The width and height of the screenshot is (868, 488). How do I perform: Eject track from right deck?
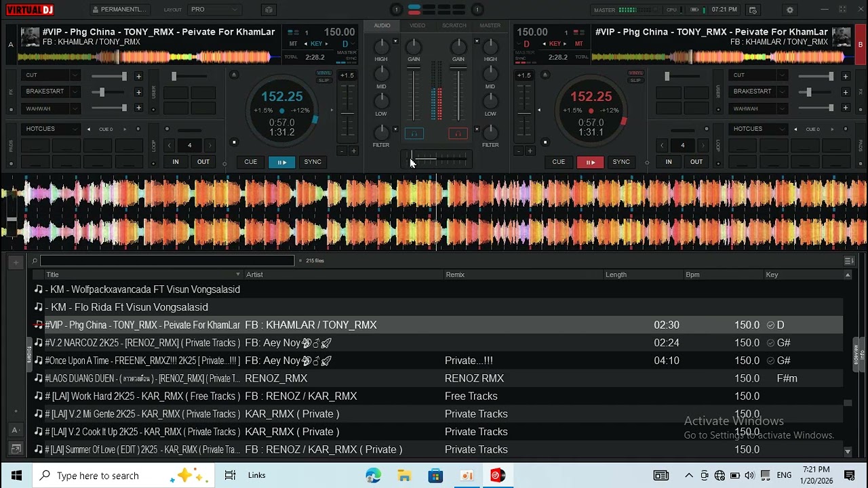[545, 75]
